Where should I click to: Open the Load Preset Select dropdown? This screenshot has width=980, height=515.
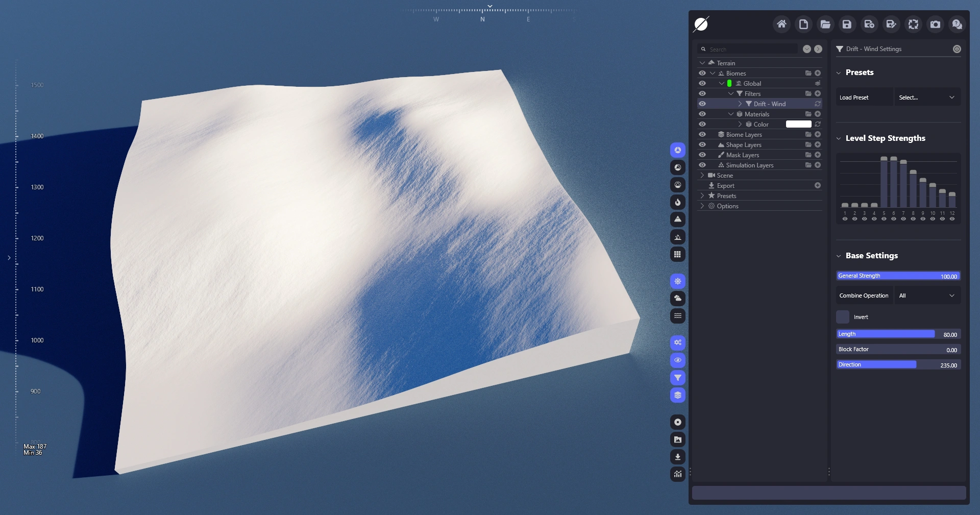pyautogui.click(x=927, y=97)
